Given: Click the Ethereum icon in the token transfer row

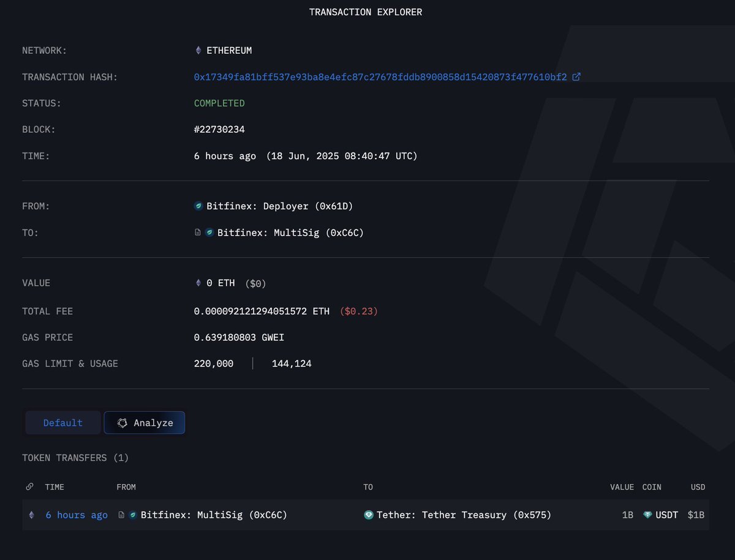Looking at the screenshot, I should (31, 515).
